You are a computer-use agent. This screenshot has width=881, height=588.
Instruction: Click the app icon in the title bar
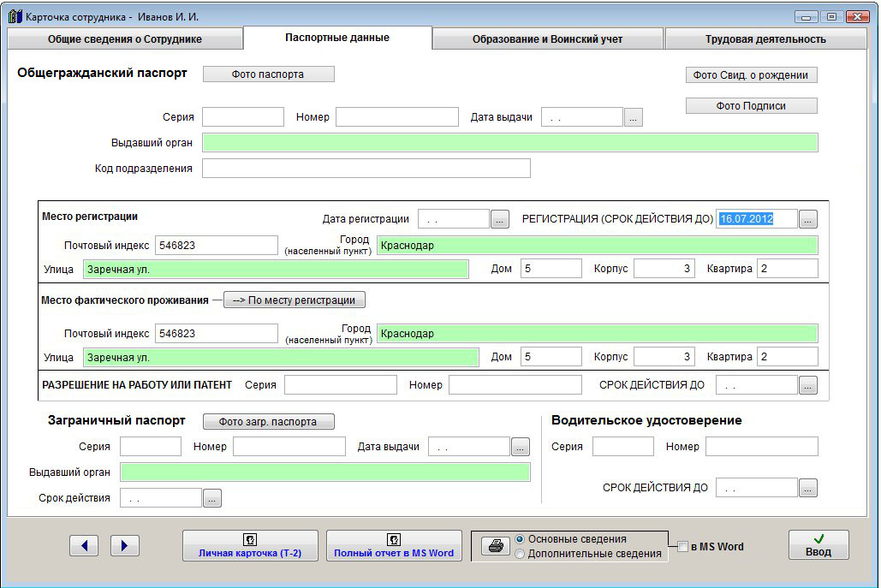pyautogui.click(x=15, y=16)
